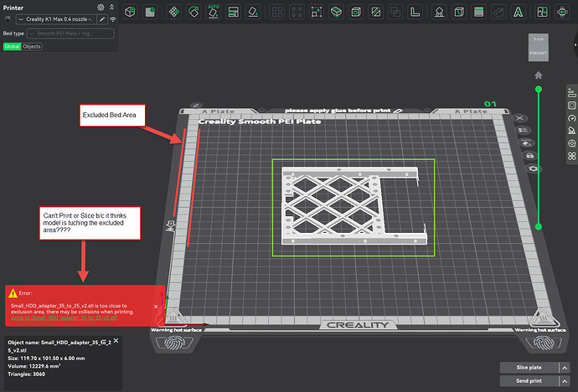Select the dotted-square move tool icon
This screenshot has width=578, height=392.
coord(317,12)
